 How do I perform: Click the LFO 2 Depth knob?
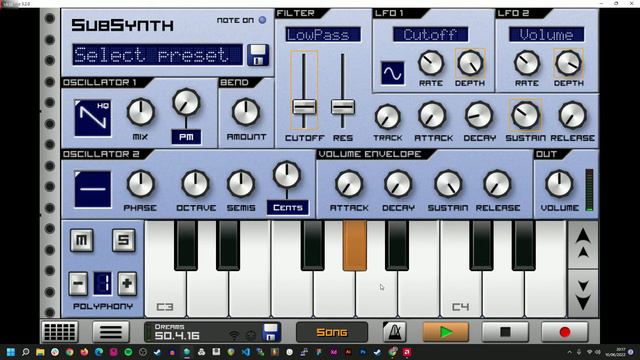(569, 63)
